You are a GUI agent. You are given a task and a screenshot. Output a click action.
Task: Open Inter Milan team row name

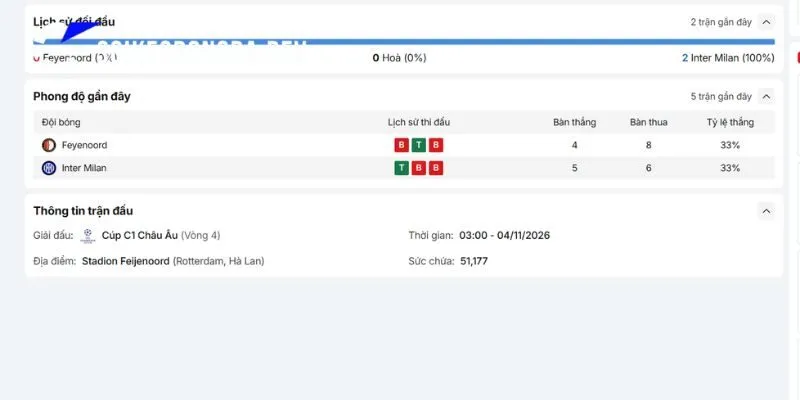(x=84, y=168)
